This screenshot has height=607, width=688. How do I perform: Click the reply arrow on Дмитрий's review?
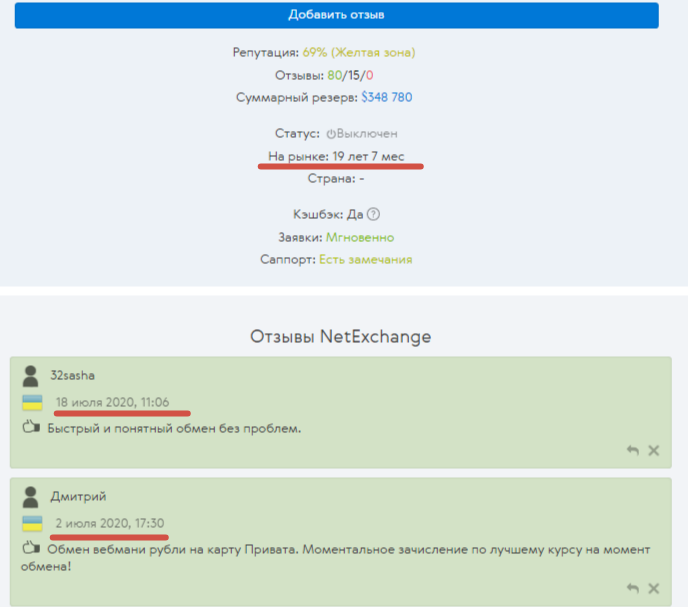(x=632, y=588)
